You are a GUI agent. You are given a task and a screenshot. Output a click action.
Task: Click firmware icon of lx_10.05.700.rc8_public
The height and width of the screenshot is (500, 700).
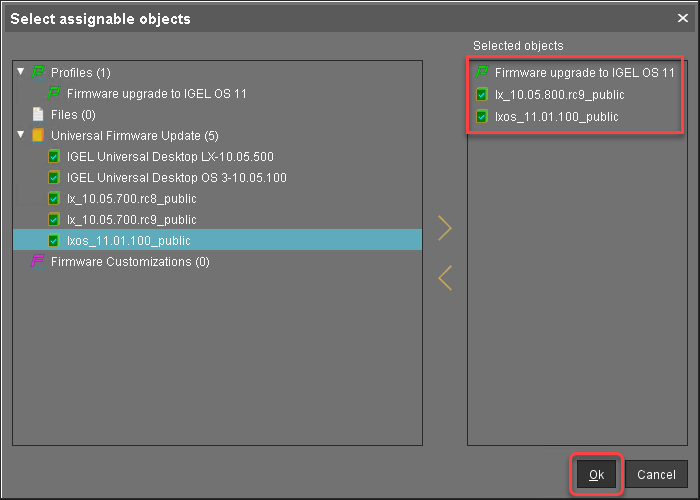[55, 199]
